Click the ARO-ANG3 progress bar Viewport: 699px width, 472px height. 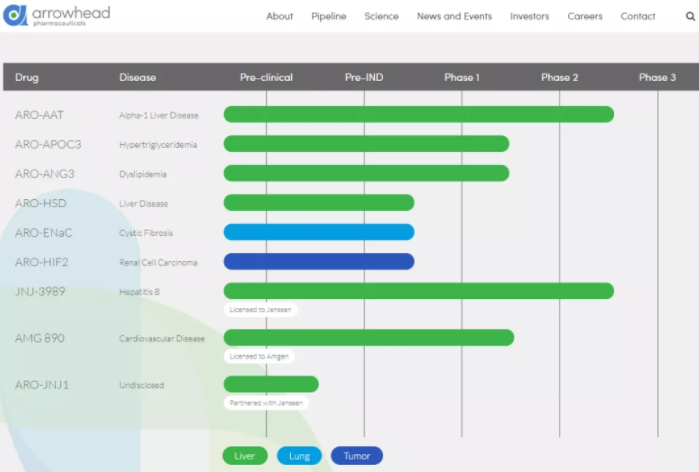(366, 173)
